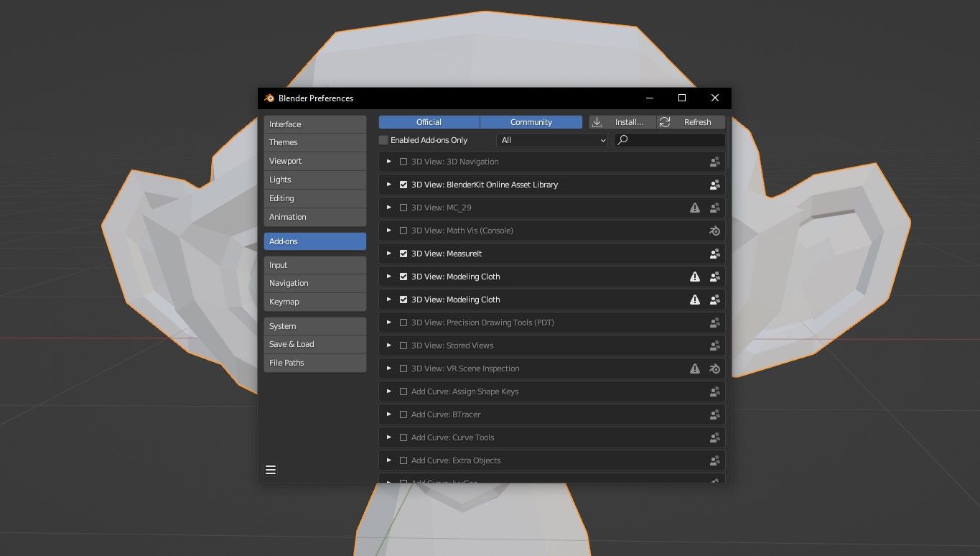The width and height of the screenshot is (980, 556).
Task: Click the Install... button
Action: (626, 121)
